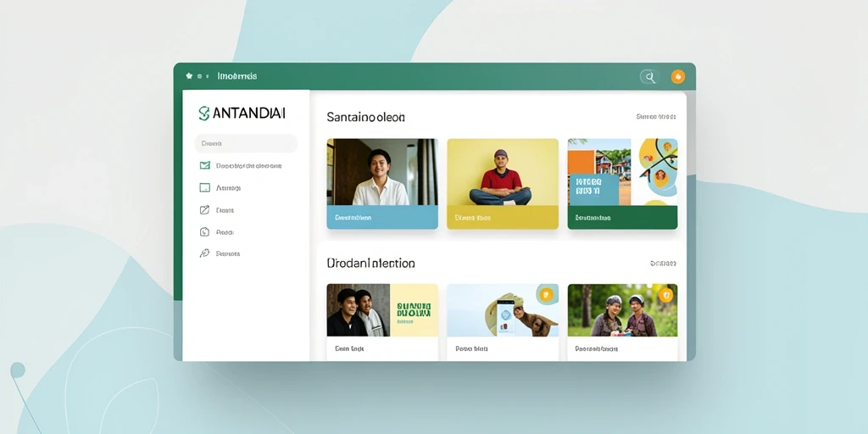Open the card showing a hand holding a phone

503,310
